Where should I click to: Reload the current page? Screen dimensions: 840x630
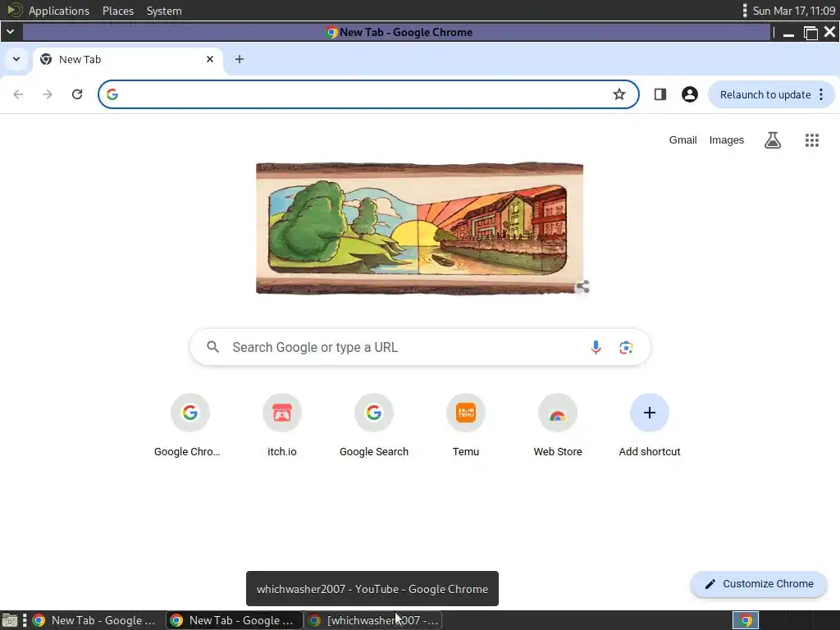pos(77,94)
